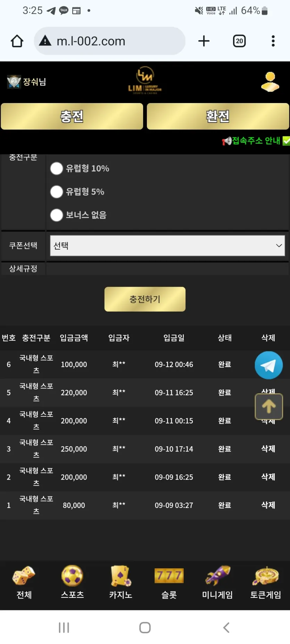Open the 스포츠 bottom tab
The image size is (290, 644).
72,582
